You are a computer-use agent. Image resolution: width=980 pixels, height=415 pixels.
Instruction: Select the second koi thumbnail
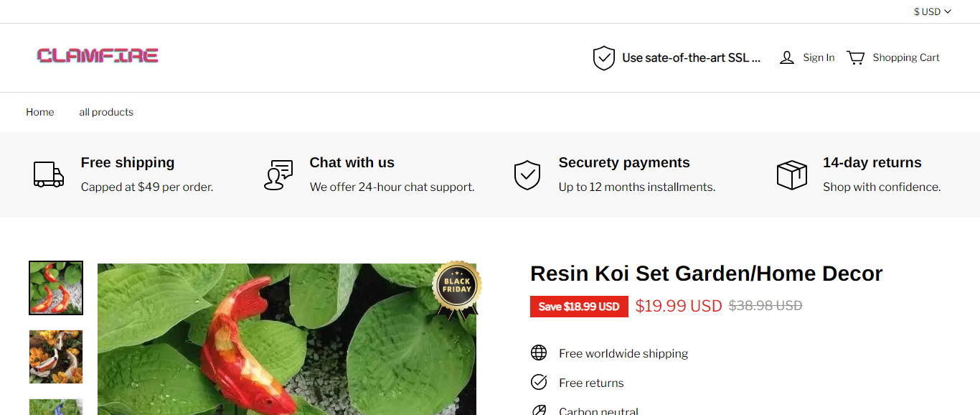point(56,357)
